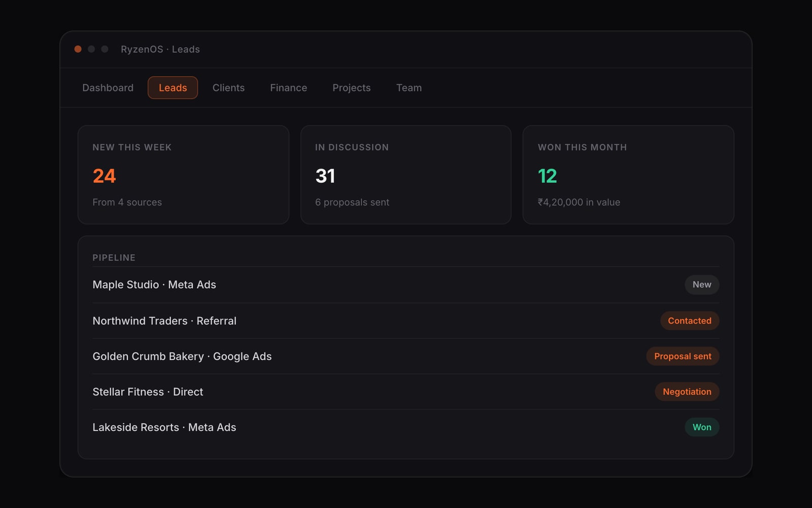Switch to the Team tab

409,88
